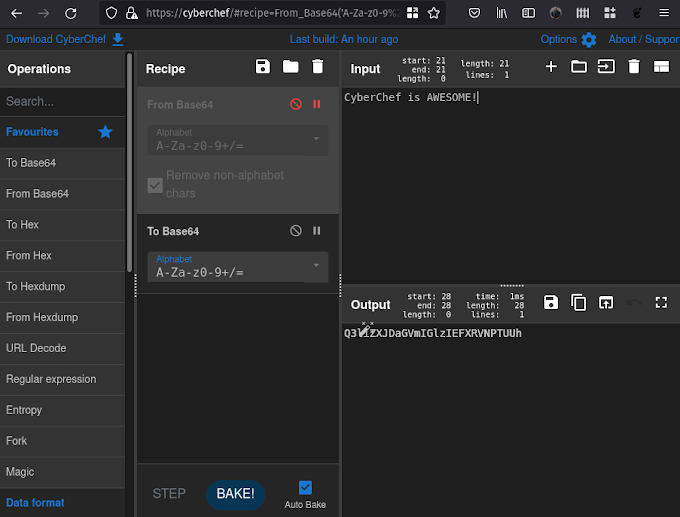This screenshot has width=680, height=517.
Task: Save page to Pocket
Action: (474, 13)
